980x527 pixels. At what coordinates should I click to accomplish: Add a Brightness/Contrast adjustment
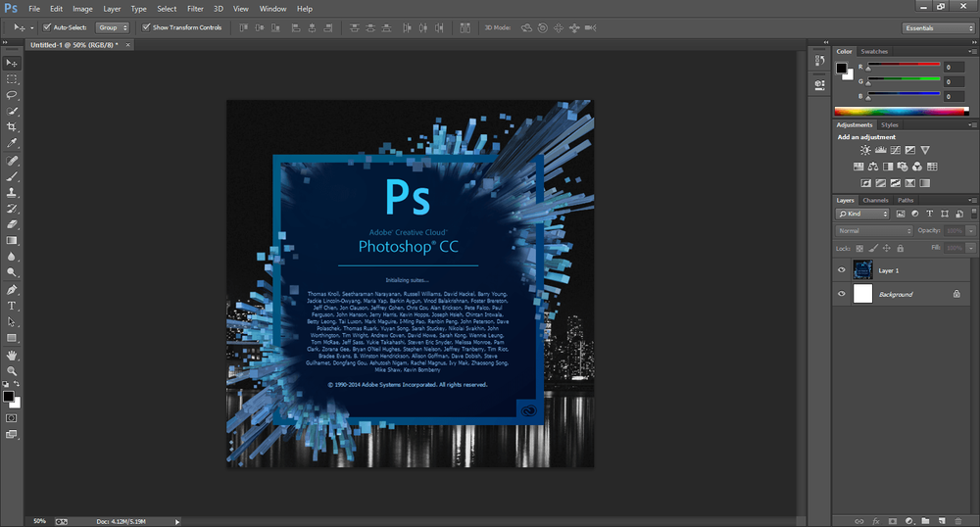[865, 150]
